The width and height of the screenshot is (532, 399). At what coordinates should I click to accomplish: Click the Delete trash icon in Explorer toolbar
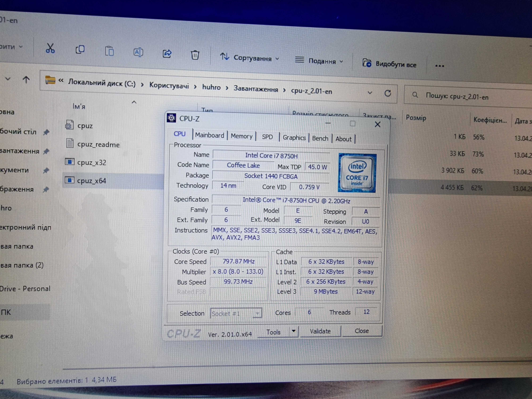click(195, 55)
